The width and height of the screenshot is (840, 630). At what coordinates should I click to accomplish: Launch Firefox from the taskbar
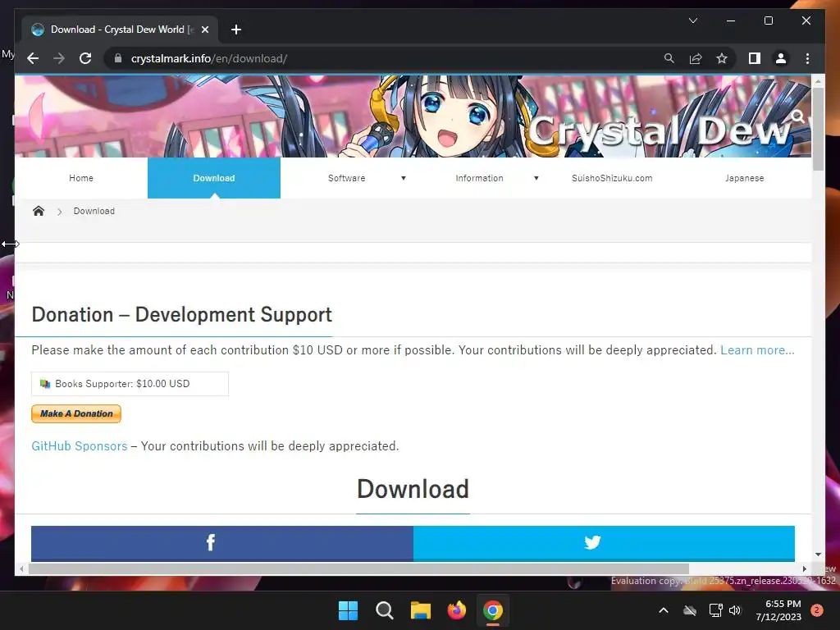456,610
